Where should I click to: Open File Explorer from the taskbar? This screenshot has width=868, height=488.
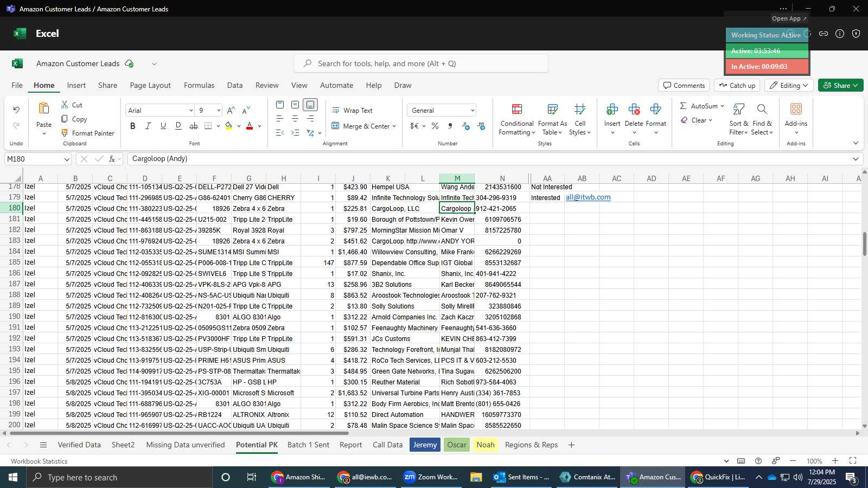point(476,477)
